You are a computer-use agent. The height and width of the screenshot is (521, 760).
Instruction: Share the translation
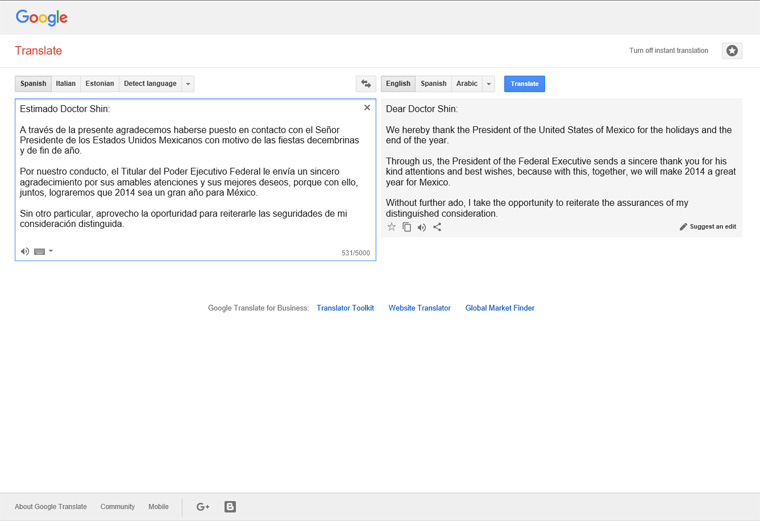pyautogui.click(x=437, y=227)
